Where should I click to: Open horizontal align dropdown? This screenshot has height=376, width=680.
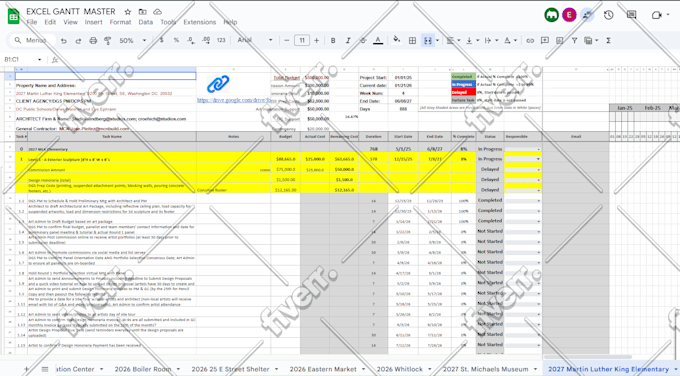click(453, 40)
